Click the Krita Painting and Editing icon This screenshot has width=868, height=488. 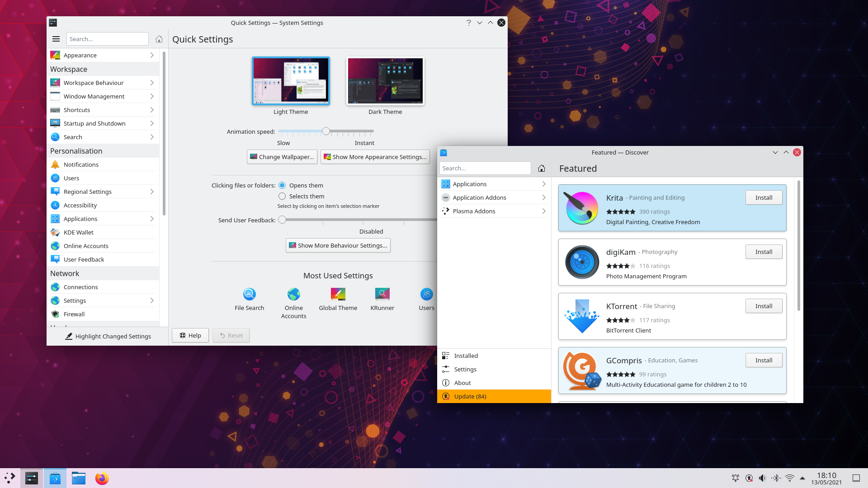click(x=581, y=207)
